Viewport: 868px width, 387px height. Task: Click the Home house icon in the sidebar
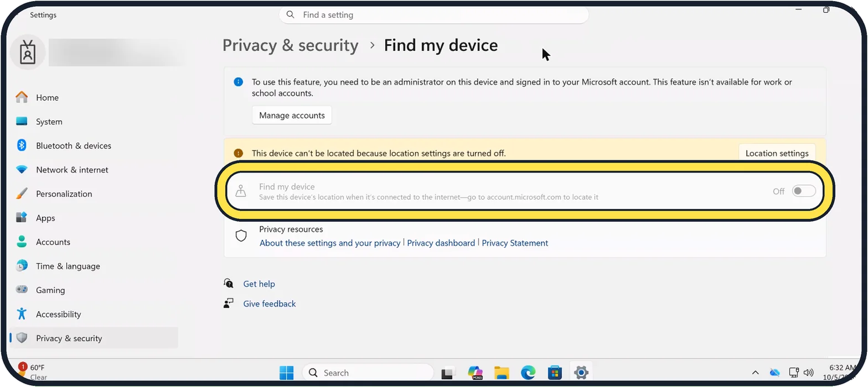22,97
